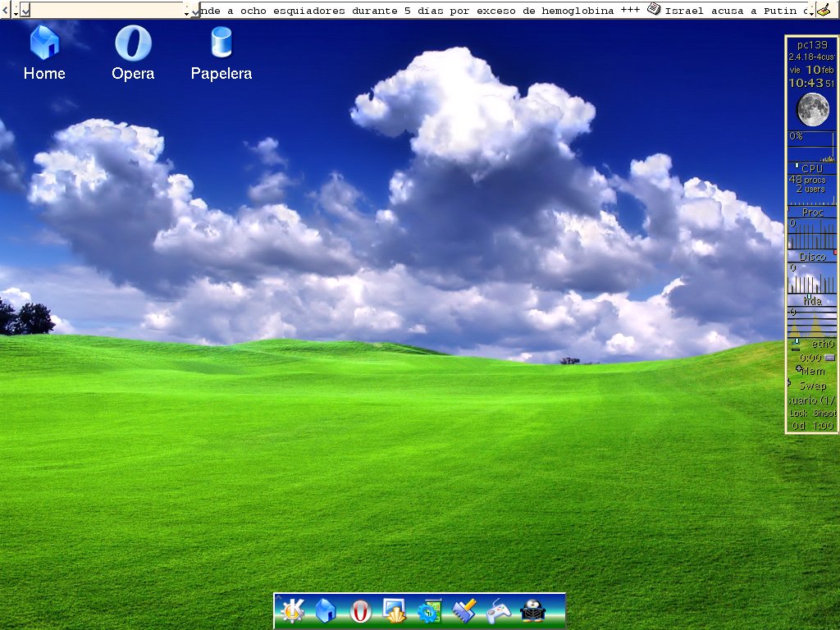
Task: Click the CPU usage chart showing 0%
Action: click(812, 146)
